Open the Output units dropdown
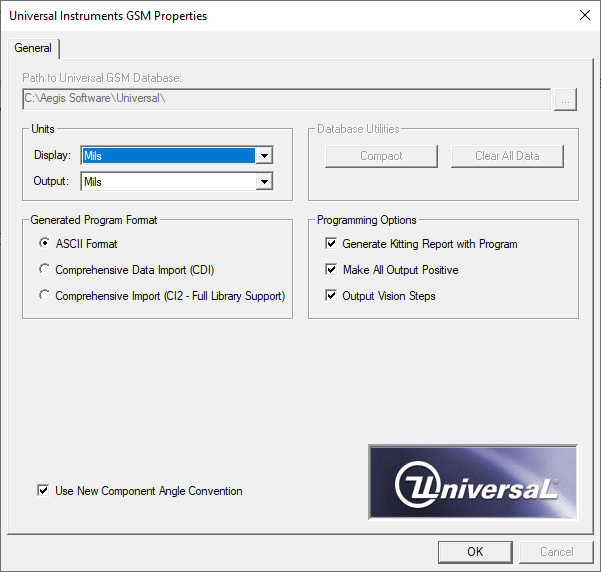The width and height of the screenshot is (601, 572). click(264, 182)
